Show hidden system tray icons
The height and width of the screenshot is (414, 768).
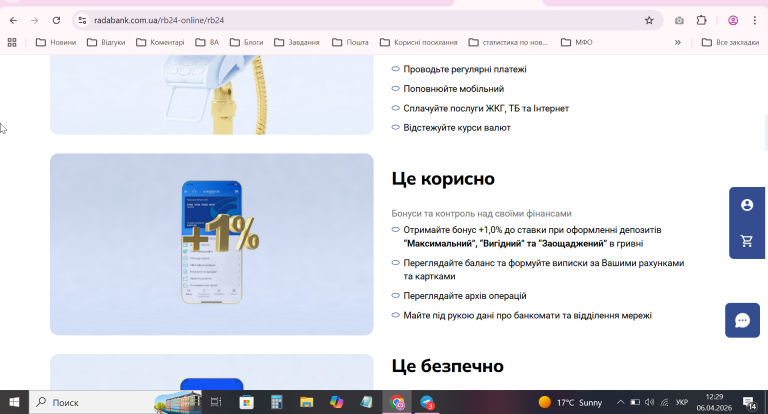(620, 402)
